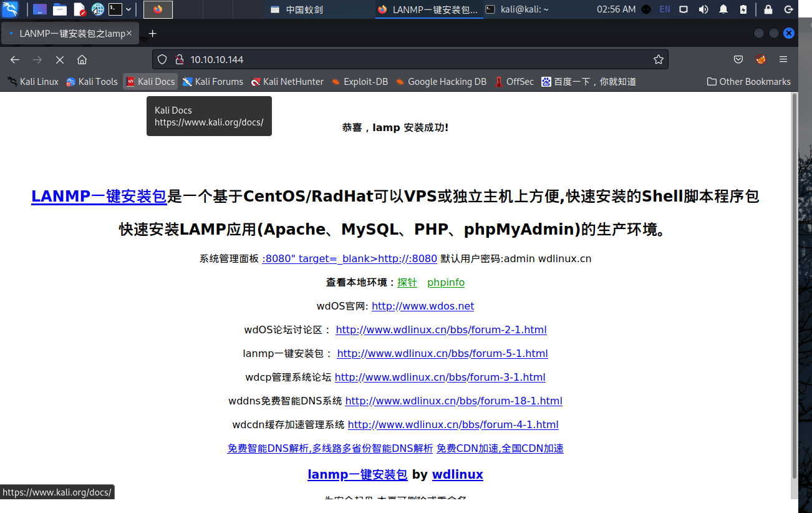Screen dimensions: 812x513
Task: Open the notifications bell icon
Action: click(x=723, y=9)
